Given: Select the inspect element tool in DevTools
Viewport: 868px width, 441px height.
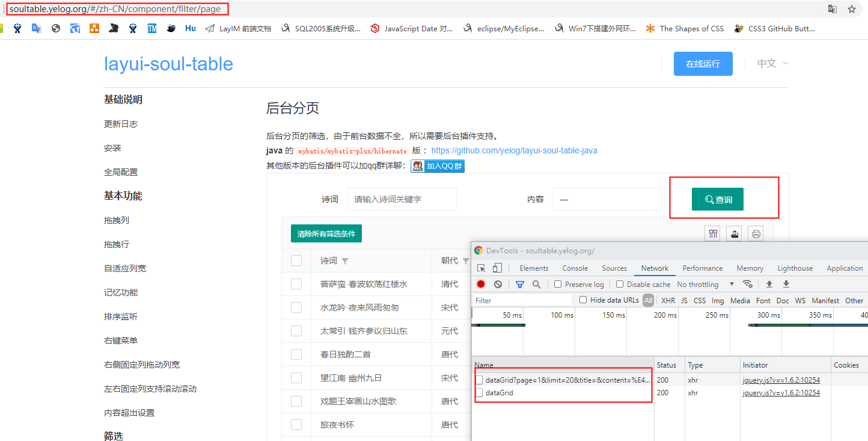Looking at the screenshot, I should coord(481,268).
